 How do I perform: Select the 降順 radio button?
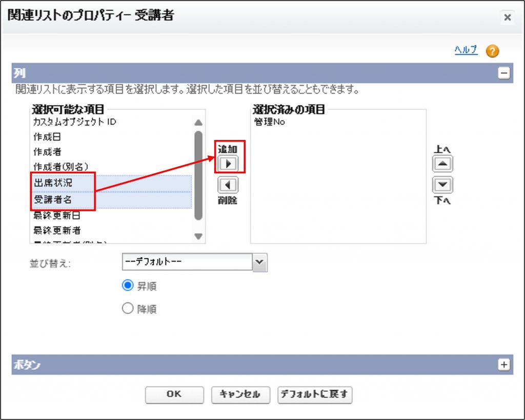tap(128, 309)
